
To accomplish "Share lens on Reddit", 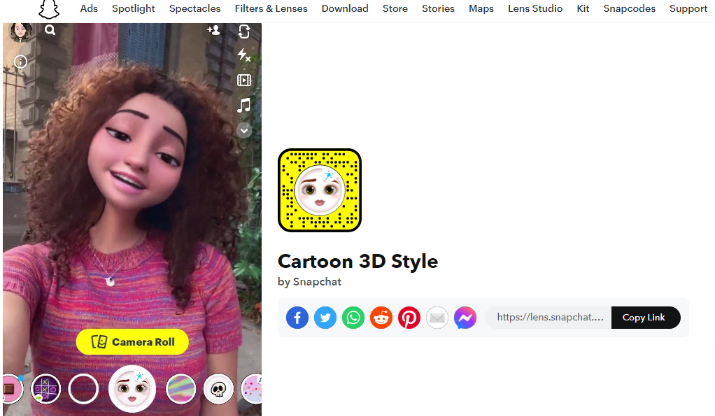I will click(x=381, y=317).
